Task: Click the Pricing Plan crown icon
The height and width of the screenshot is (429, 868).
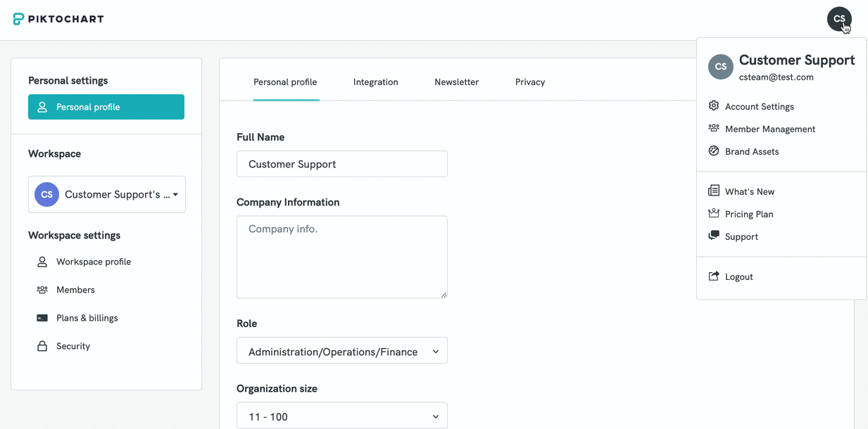Action: click(x=714, y=214)
